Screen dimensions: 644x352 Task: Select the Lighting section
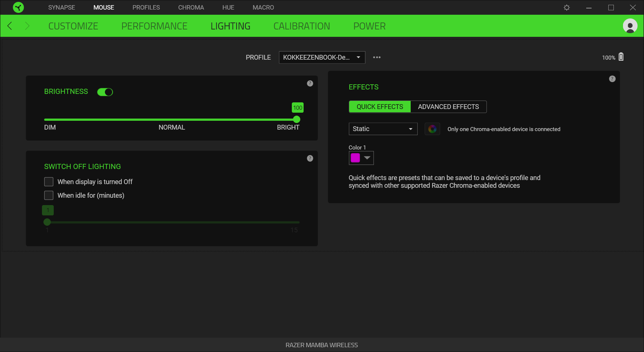(x=230, y=26)
